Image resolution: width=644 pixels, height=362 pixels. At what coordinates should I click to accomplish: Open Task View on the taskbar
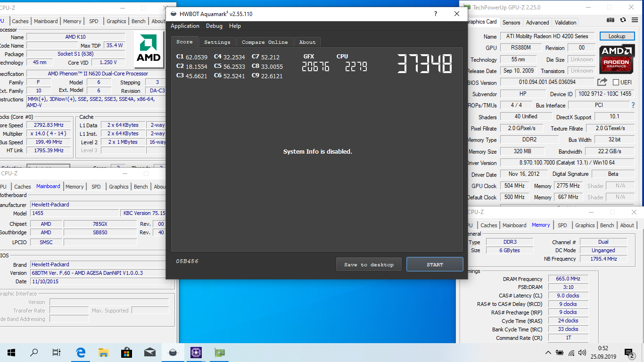click(57, 352)
